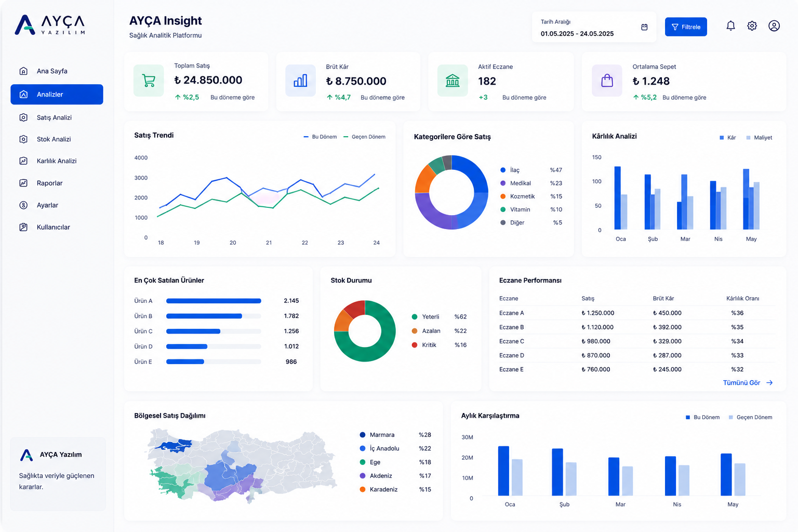Click the ₺ 1.120.000 sales cell
798x532 pixels.
(597, 327)
